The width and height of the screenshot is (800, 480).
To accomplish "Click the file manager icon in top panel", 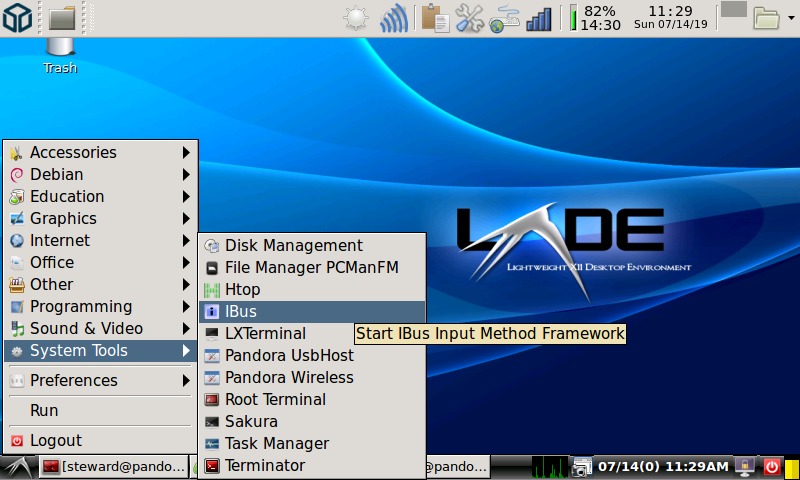I will (62, 18).
